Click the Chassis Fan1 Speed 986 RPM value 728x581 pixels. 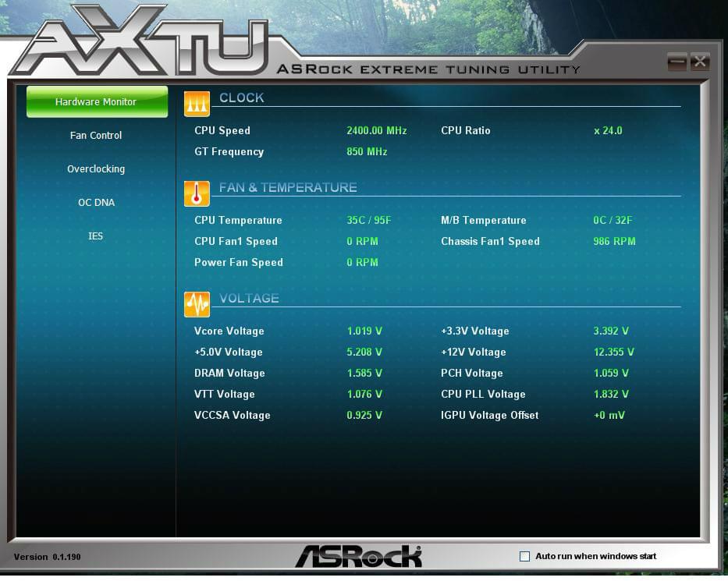coord(614,241)
